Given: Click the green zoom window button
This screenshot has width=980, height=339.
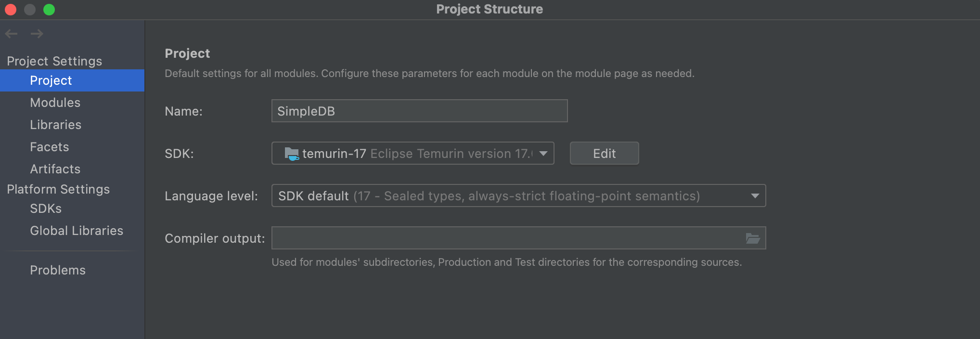Looking at the screenshot, I should [49, 9].
